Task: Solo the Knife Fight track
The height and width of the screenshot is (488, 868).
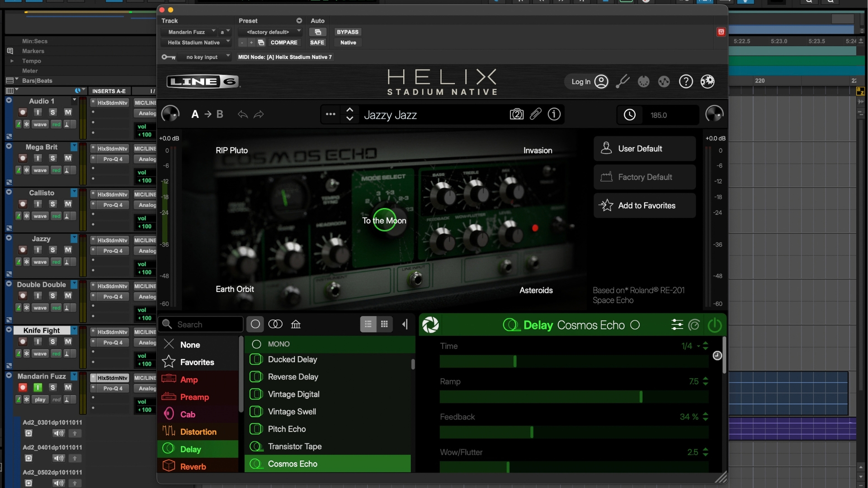Action: (x=53, y=342)
